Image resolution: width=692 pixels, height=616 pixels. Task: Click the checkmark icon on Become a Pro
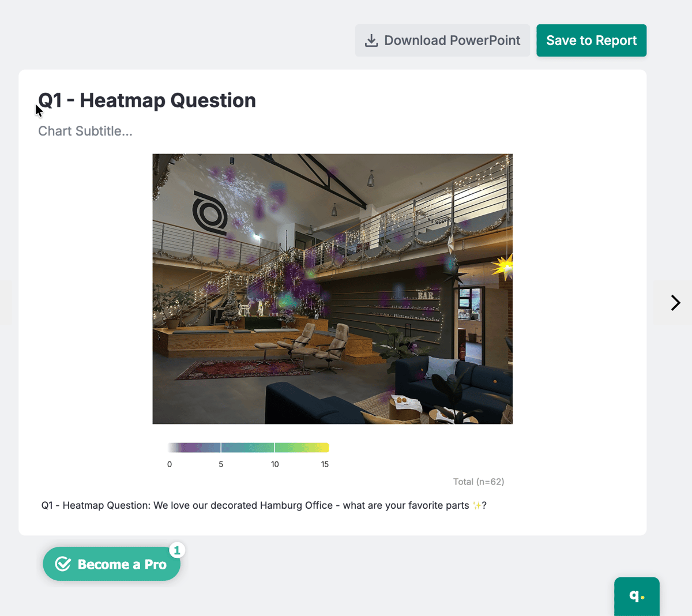[x=63, y=564]
